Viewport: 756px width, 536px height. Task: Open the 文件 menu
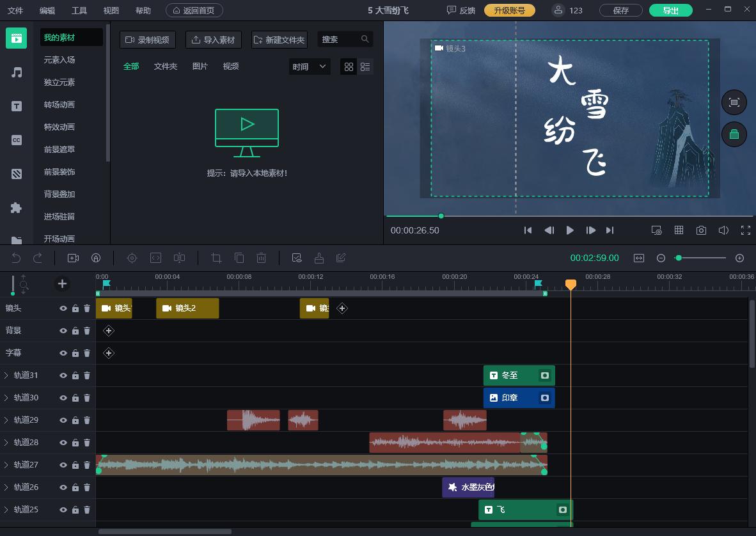(x=15, y=10)
